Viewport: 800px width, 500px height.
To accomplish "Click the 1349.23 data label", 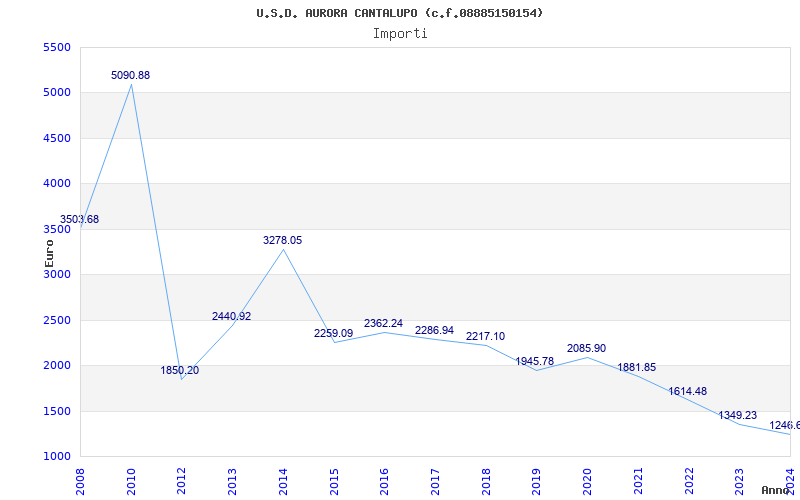I will coord(738,415).
